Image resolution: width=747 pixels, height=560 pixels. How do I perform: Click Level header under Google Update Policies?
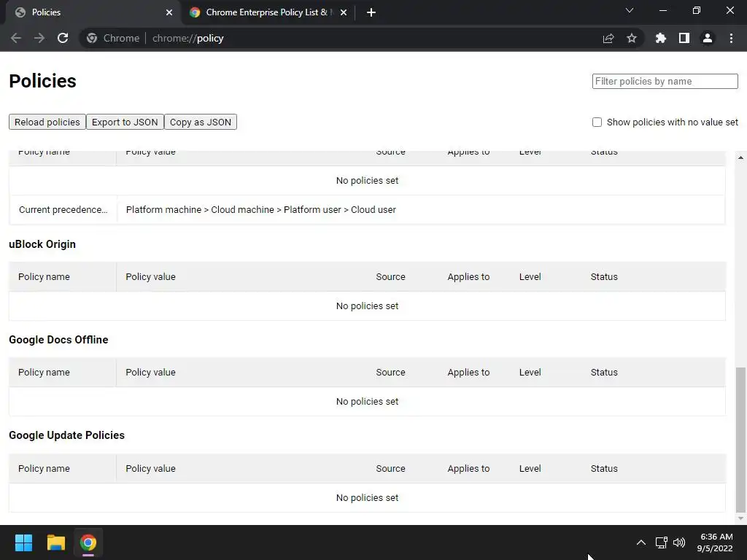530,469
